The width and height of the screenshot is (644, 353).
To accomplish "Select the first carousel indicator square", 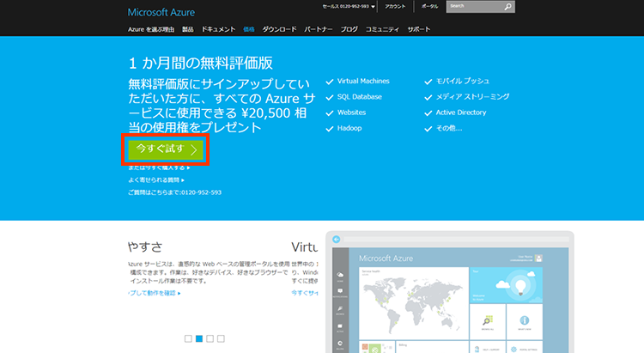I will pyautogui.click(x=188, y=338).
